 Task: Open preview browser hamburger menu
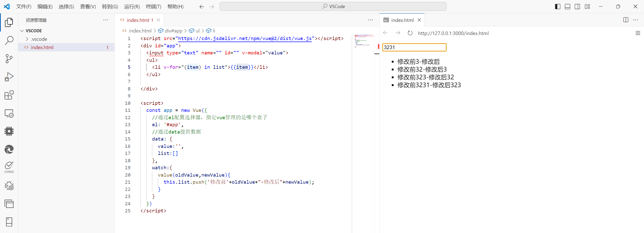click(638, 33)
